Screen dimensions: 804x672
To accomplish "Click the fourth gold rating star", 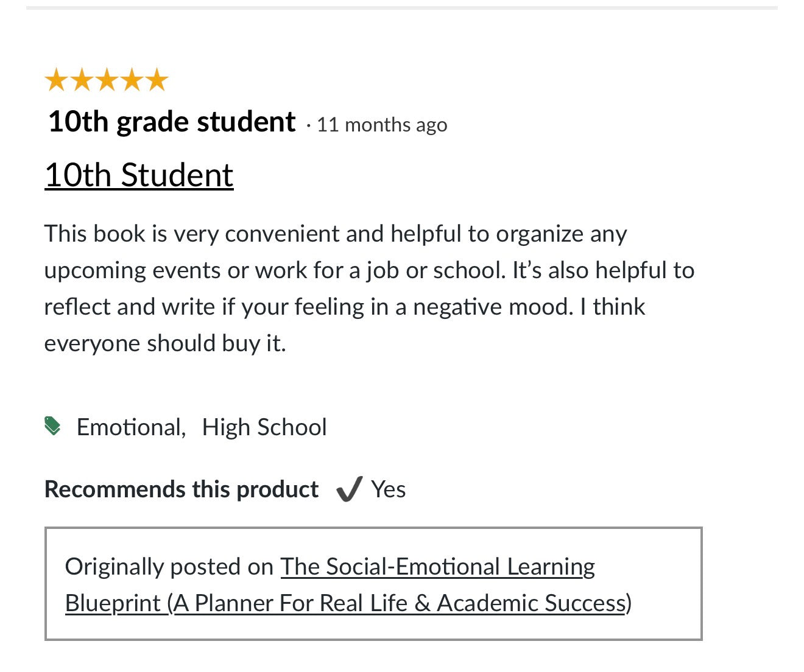I will (x=132, y=80).
